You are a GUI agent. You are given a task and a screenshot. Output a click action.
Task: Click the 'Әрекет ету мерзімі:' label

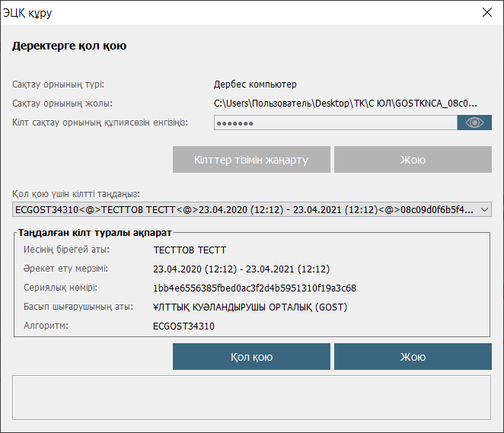65,269
